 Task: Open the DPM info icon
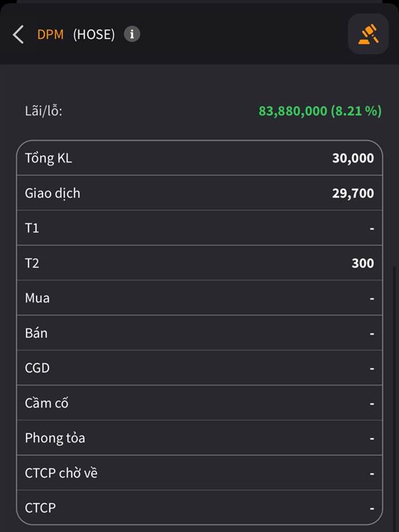point(132,35)
